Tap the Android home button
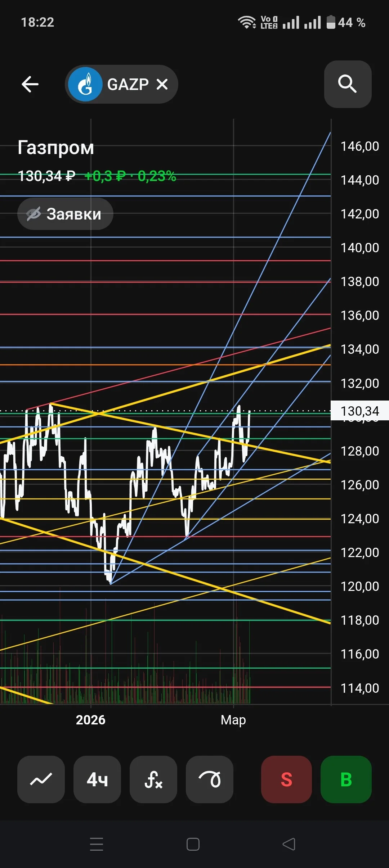 [193, 844]
